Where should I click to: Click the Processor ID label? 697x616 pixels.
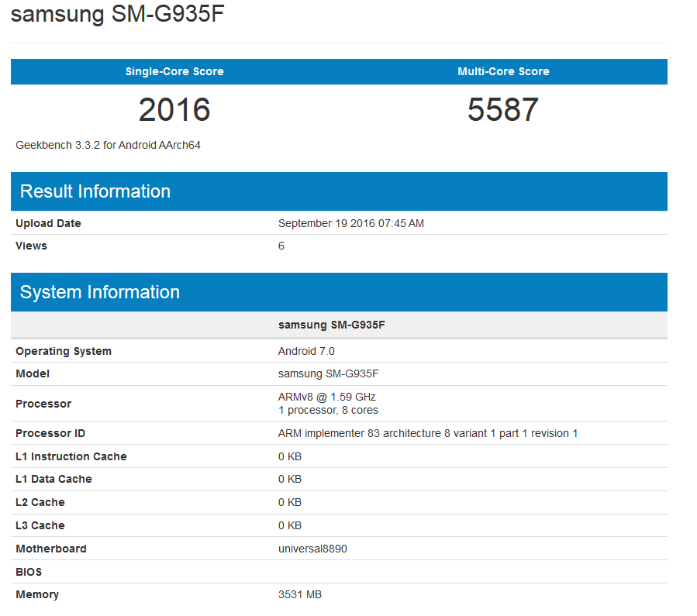tap(50, 433)
